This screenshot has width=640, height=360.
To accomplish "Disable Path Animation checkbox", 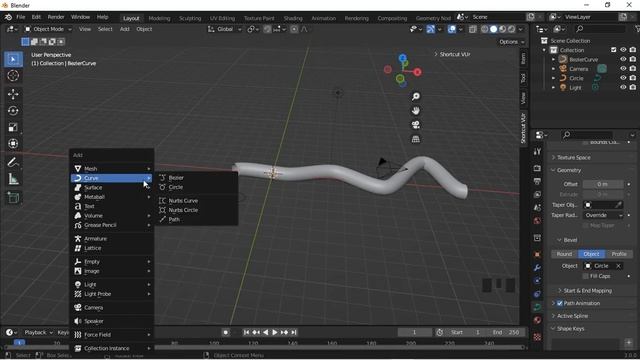I will 560,303.
